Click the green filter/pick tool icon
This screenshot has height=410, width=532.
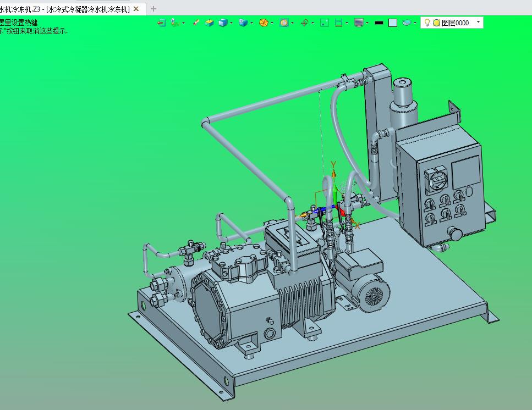174,23
